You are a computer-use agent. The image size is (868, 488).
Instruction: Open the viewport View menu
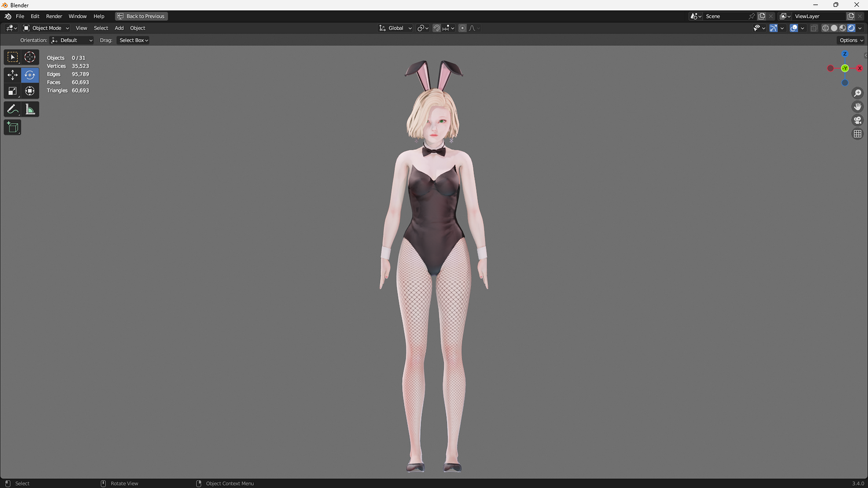click(81, 28)
